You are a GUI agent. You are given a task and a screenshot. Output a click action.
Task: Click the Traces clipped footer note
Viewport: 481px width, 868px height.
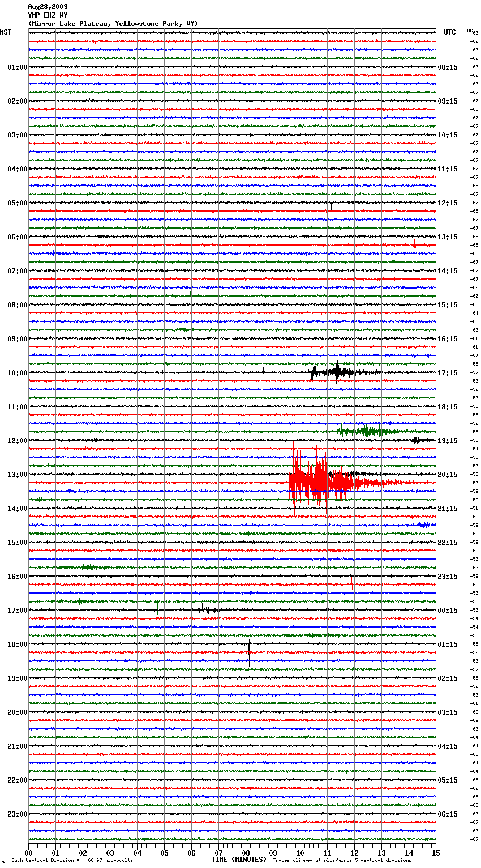(x=342, y=860)
